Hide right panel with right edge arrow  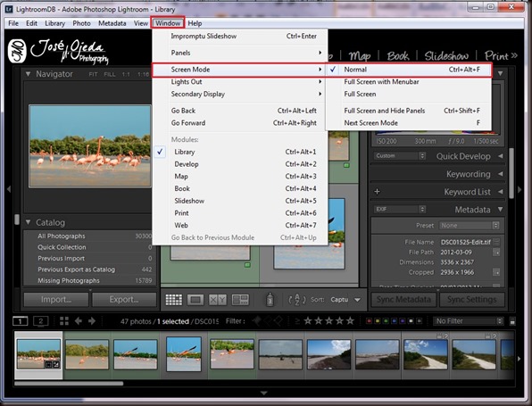[x=520, y=189]
